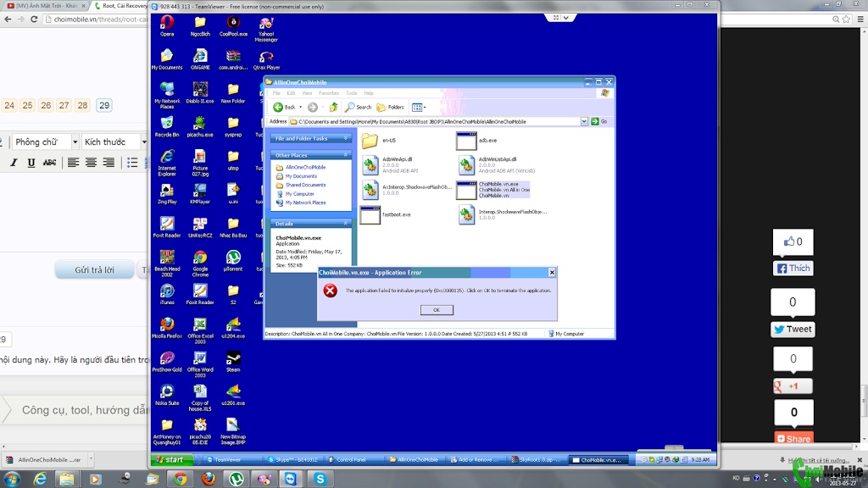Click the Gửi trả lời button
This screenshot has height=488, width=868.
[x=94, y=269]
